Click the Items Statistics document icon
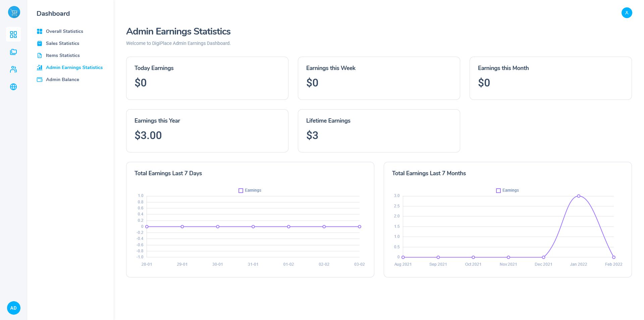This screenshot has height=320, width=644. pos(40,55)
